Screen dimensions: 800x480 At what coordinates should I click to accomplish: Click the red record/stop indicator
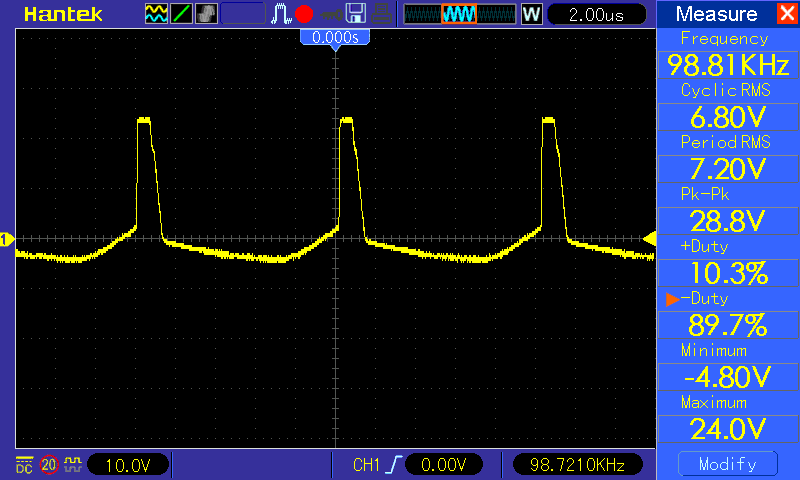304,14
